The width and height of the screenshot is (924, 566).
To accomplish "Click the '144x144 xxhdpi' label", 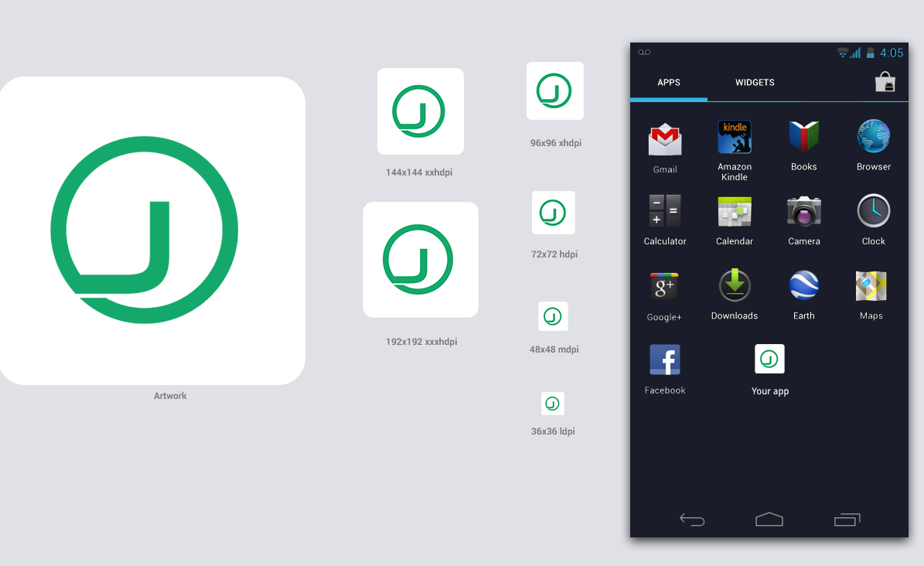I will [419, 172].
